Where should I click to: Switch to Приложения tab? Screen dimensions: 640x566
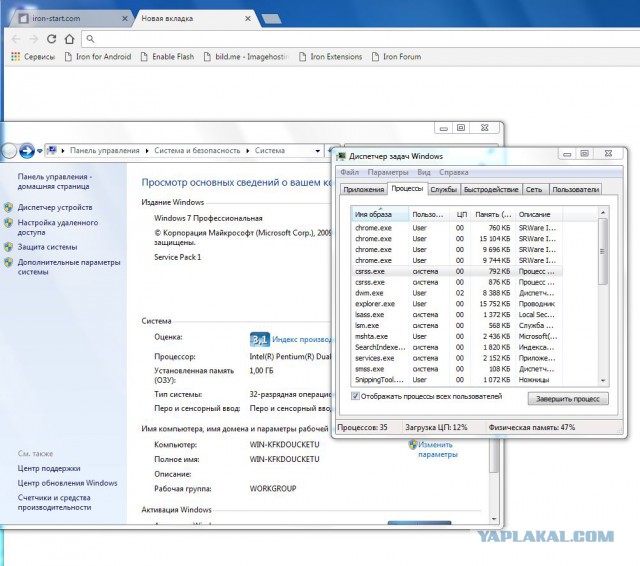coord(363,189)
